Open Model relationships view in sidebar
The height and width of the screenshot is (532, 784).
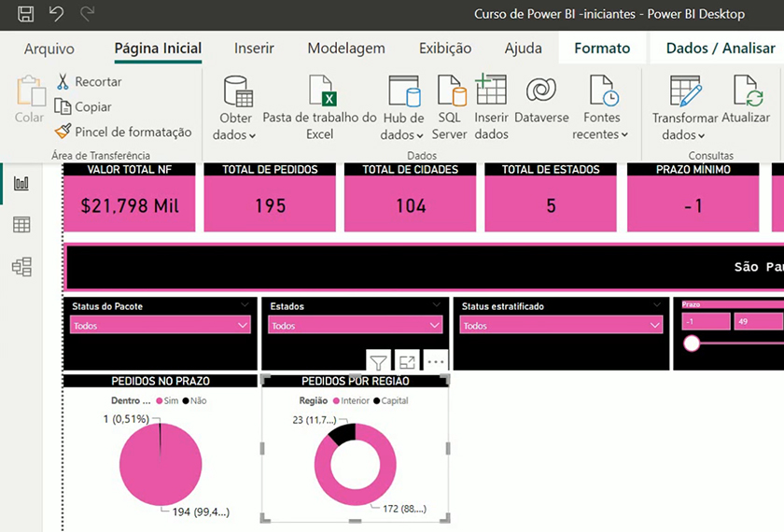pyautogui.click(x=21, y=267)
